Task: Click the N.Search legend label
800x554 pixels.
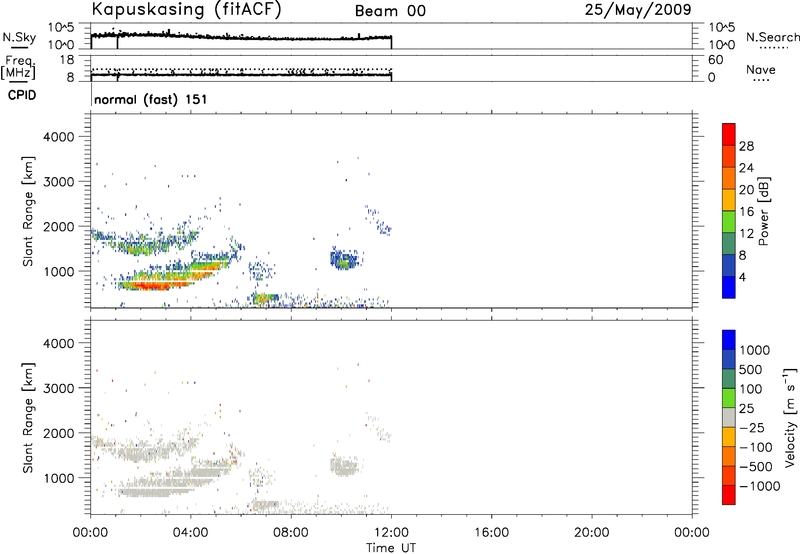Action: tap(772, 37)
